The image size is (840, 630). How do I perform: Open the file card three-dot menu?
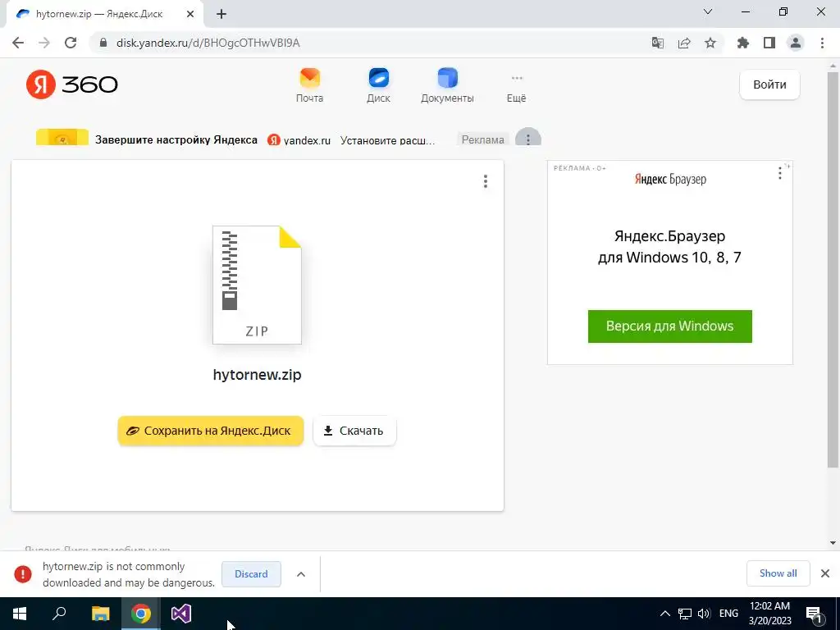(486, 181)
